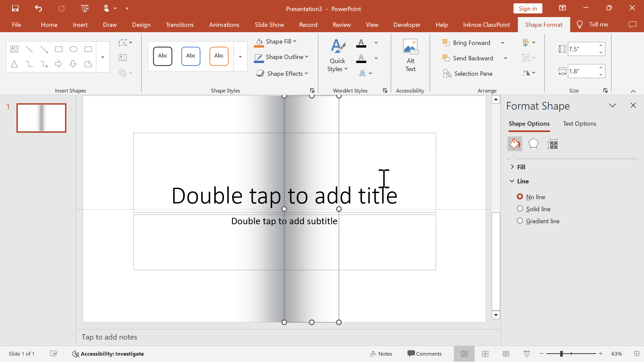
Task: Switch to the Text Options tab
Action: coord(579,123)
